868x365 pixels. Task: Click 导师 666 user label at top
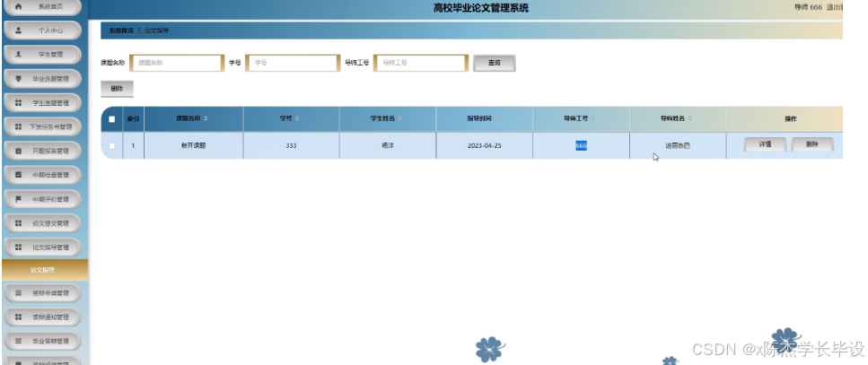coord(808,7)
